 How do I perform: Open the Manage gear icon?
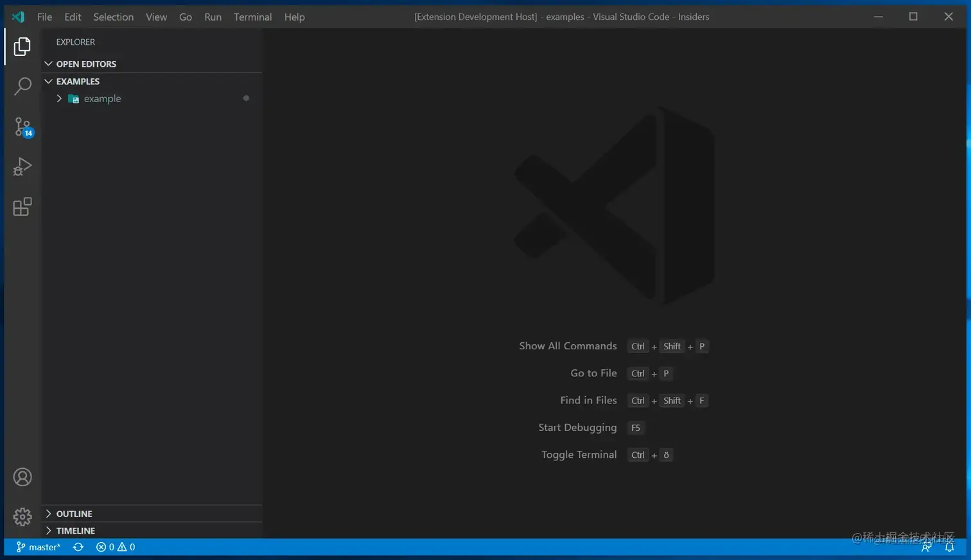22,517
